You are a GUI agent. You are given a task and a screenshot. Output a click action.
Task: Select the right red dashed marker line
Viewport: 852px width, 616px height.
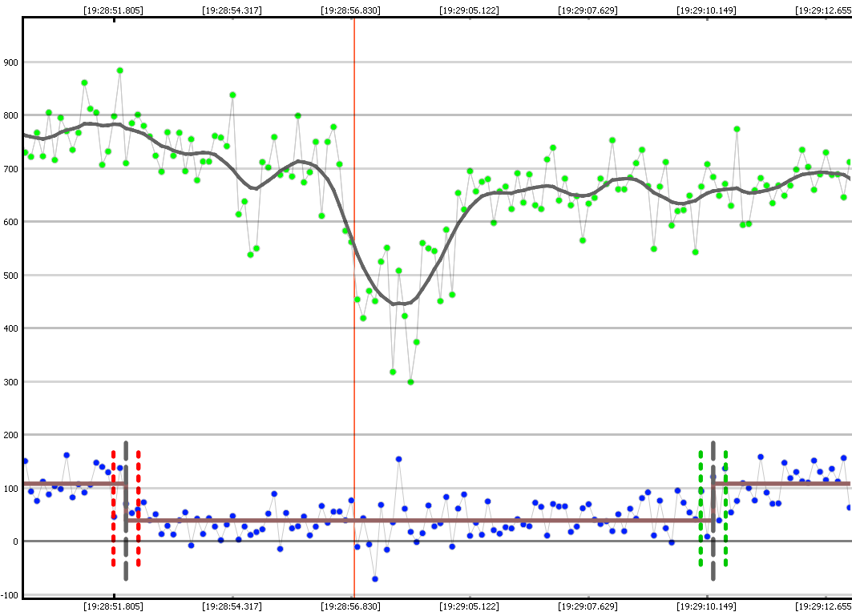click(x=138, y=509)
